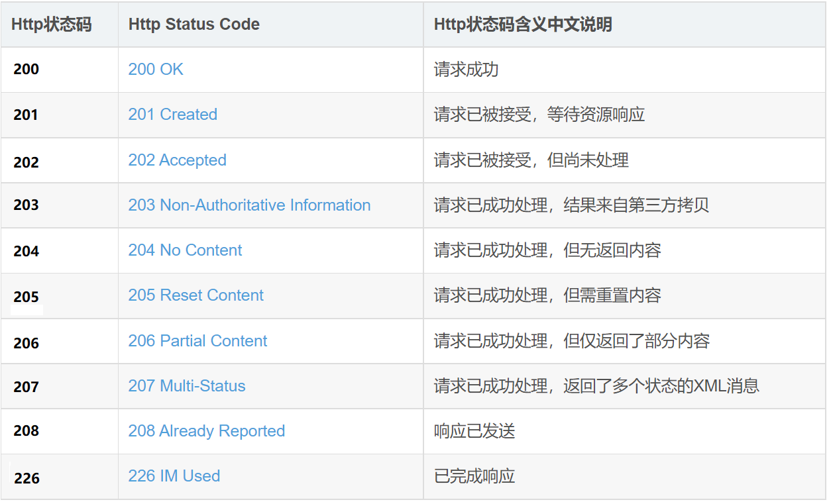Click 203 Non-Authoritative Information link

click(x=249, y=205)
